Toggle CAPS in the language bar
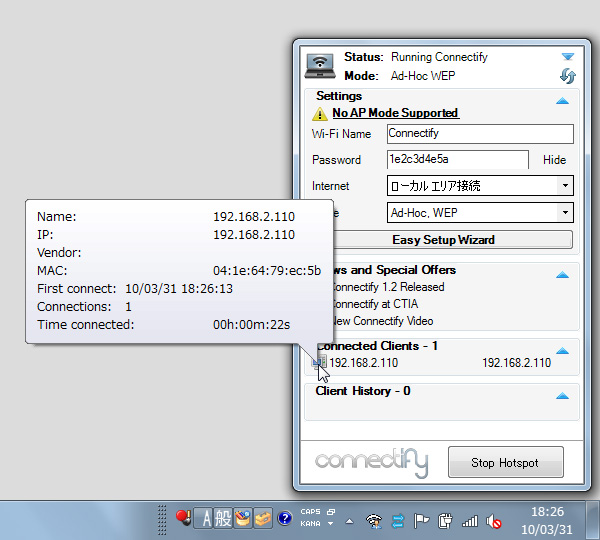600x540 pixels. [x=310, y=512]
